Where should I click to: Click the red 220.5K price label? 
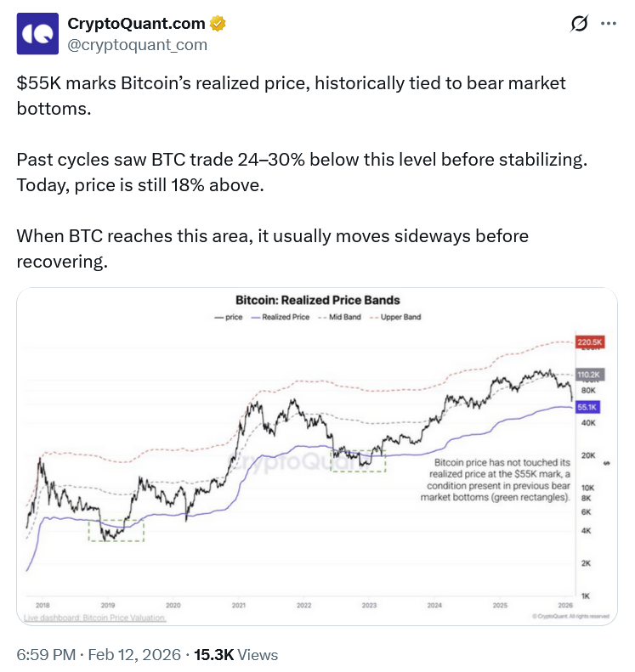pos(589,342)
